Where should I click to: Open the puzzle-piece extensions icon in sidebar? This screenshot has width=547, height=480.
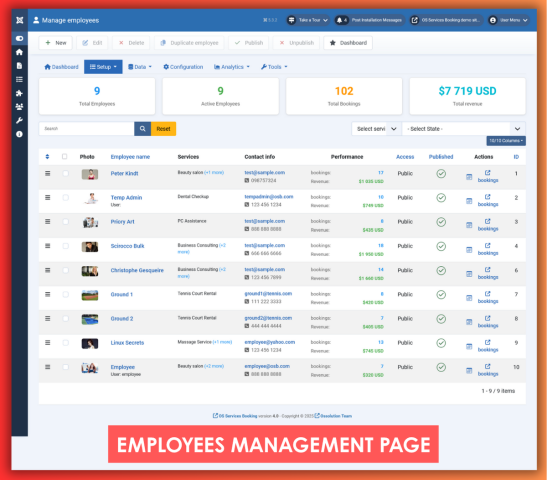20,93
